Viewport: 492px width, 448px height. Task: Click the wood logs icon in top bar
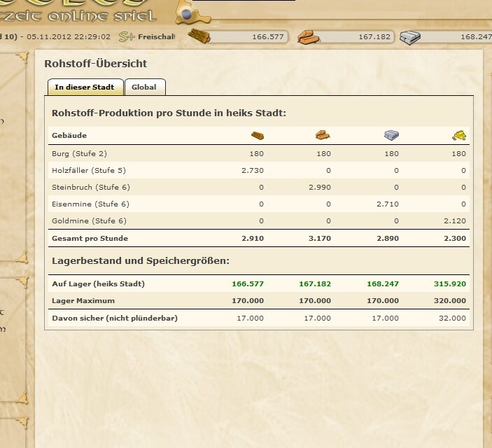coord(199,36)
